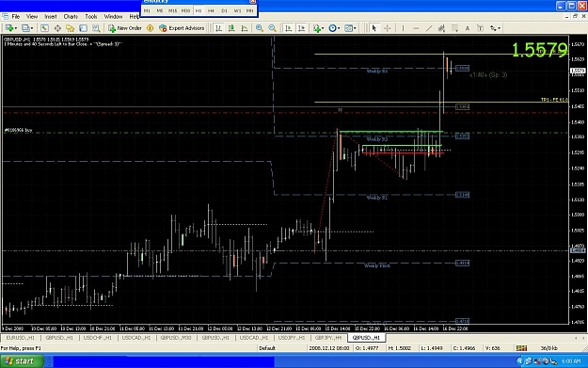Image resolution: width=588 pixels, height=368 pixels.
Task: Expand the Profiles dropdown arrow
Action: (x=32, y=28)
